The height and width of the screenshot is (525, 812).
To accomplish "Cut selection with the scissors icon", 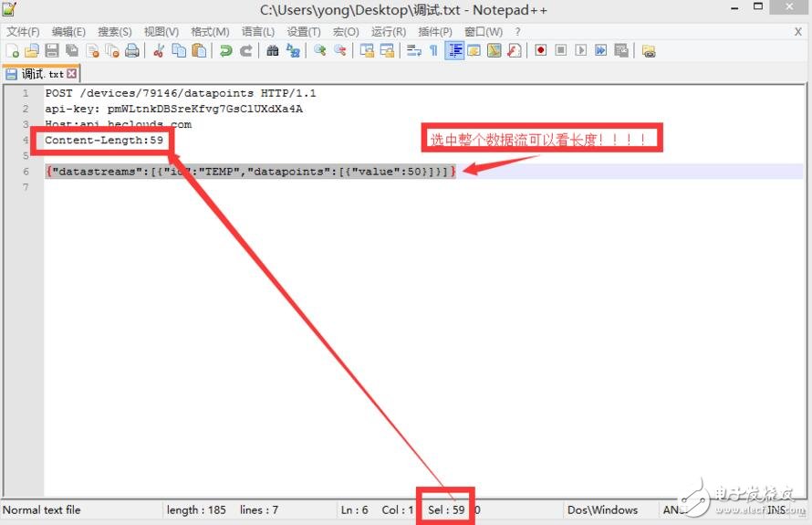I will pos(159,51).
